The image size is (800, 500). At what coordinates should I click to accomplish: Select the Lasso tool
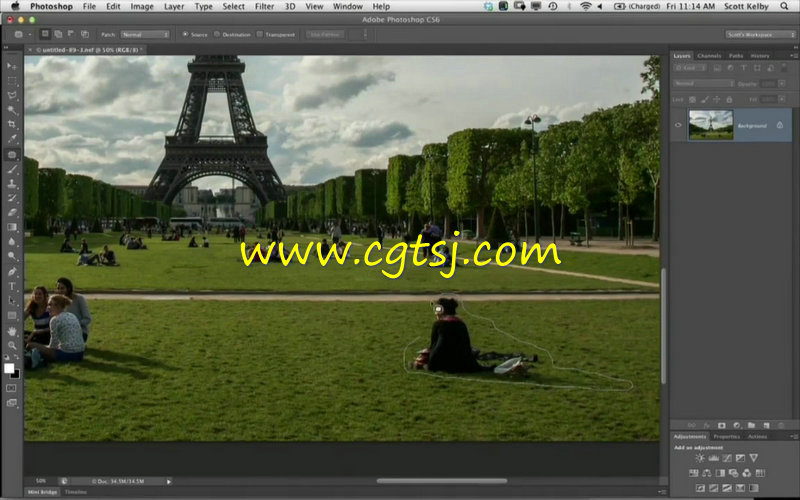point(12,95)
